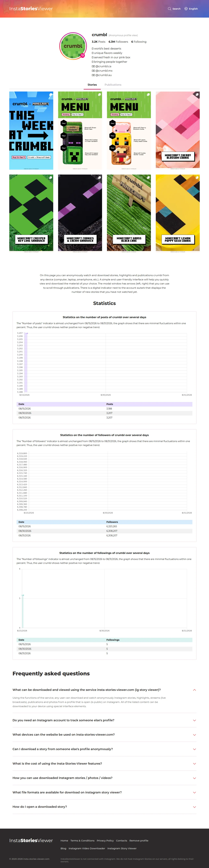Click multi-image icon on Grass Block Cake story

[148, 178]
